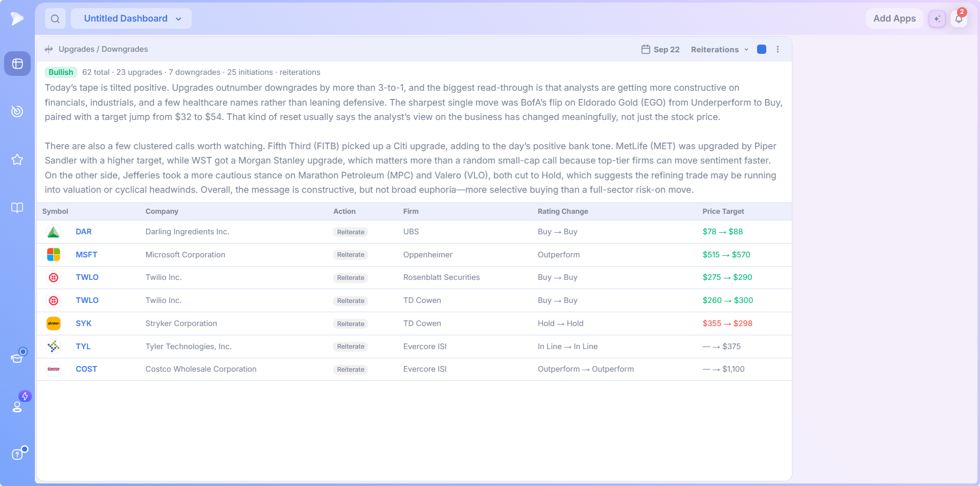
Task: Click the Add Apps button
Action: (894, 18)
